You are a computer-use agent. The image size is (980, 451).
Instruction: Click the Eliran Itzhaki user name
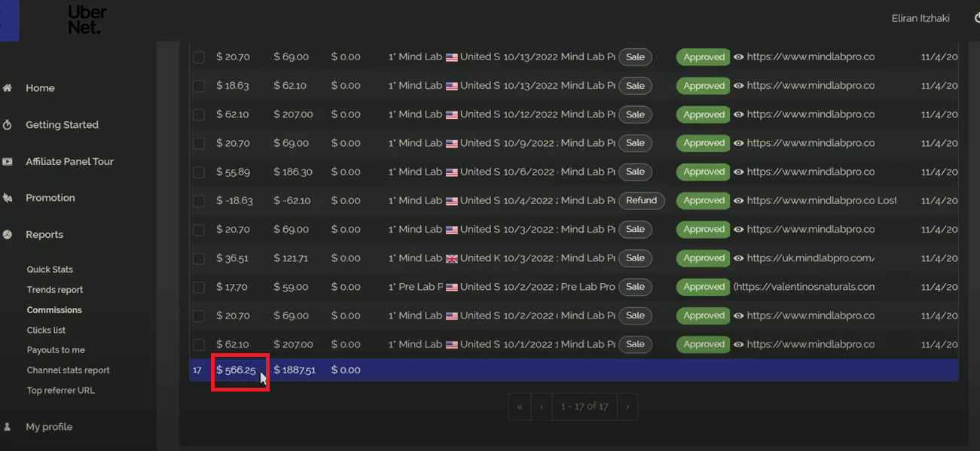920,18
